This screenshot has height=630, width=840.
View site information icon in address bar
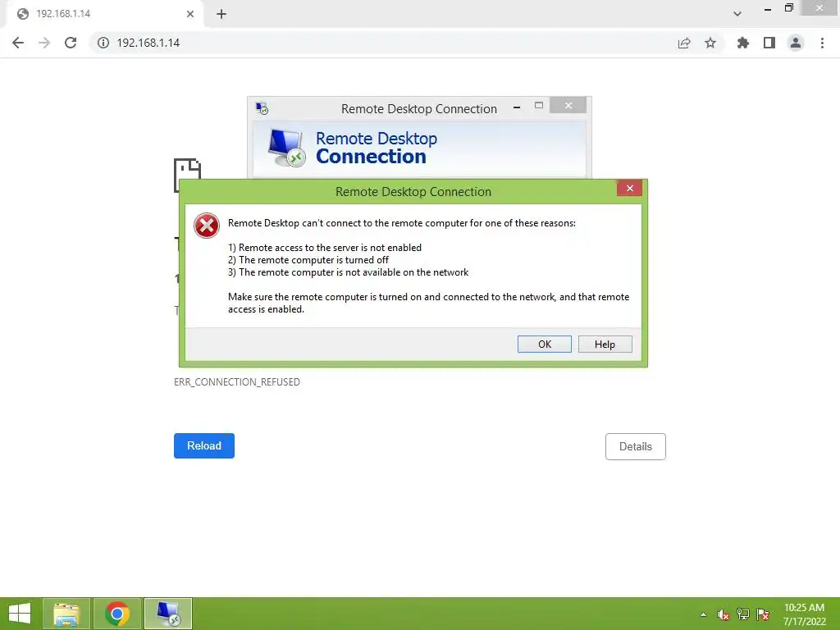click(x=103, y=43)
